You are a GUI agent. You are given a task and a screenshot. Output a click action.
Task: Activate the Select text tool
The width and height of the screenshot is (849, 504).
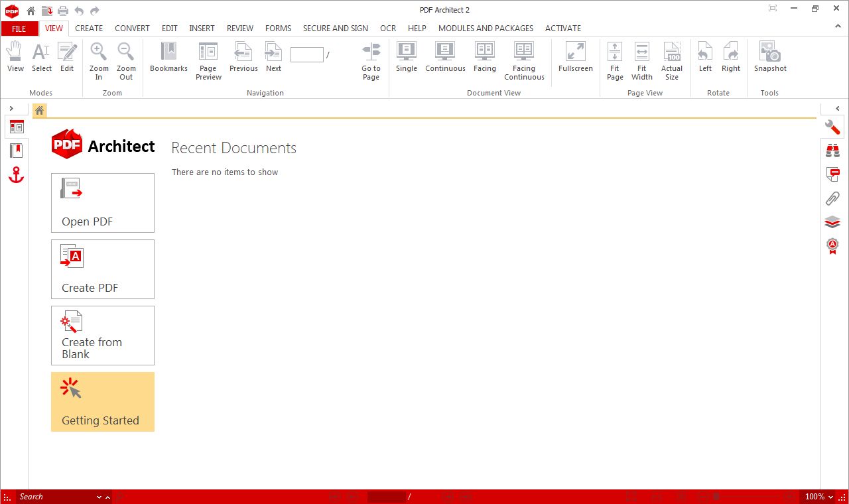pos(41,57)
